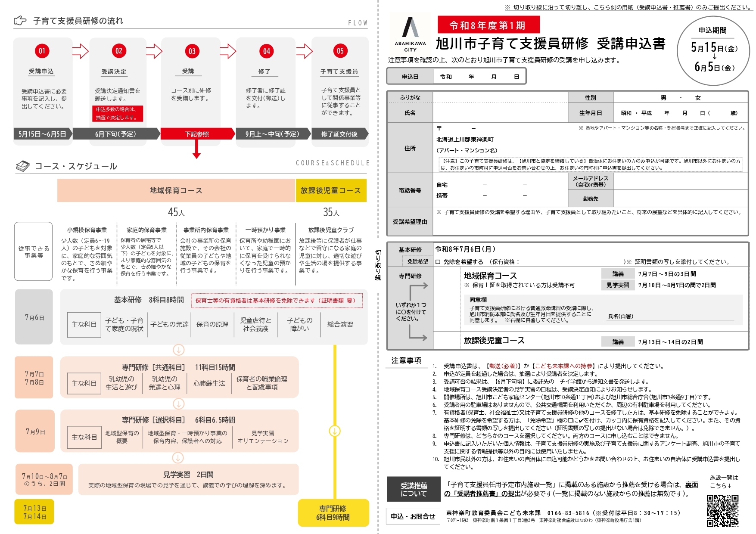The image size is (756, 534).
Task: Click the red 令和8年度第1期 banner
Action: tap(488, 25)
